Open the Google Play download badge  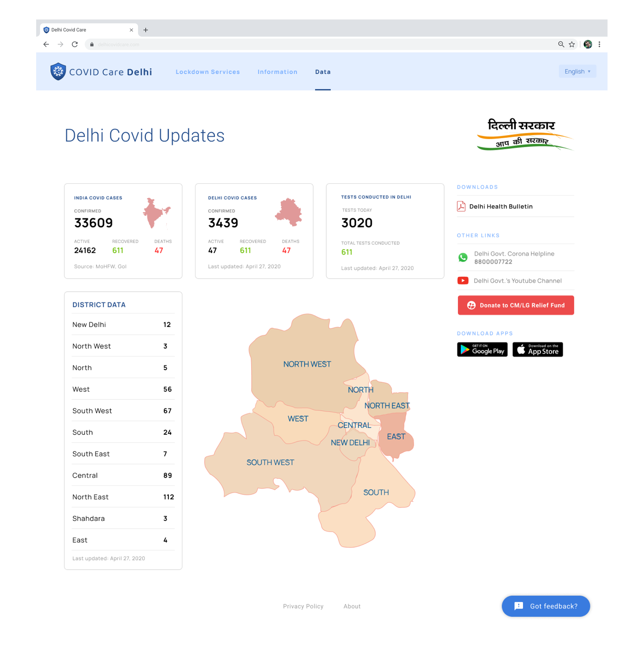(482, 350)
